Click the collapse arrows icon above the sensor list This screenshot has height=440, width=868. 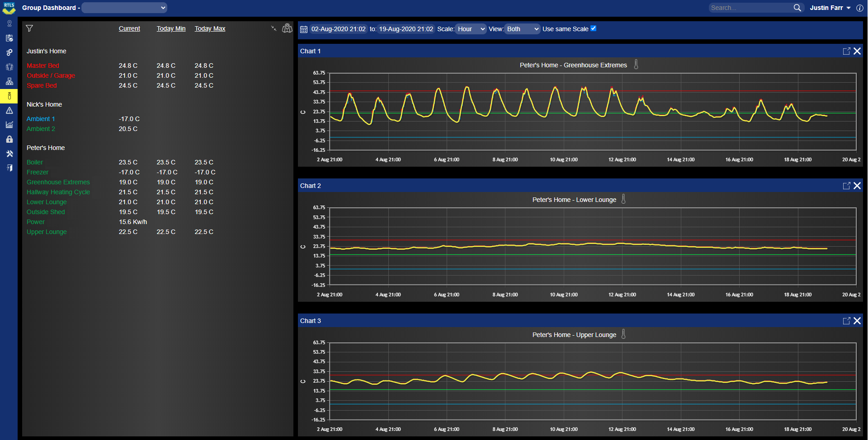pyautogui.click(x=274, y=28)
